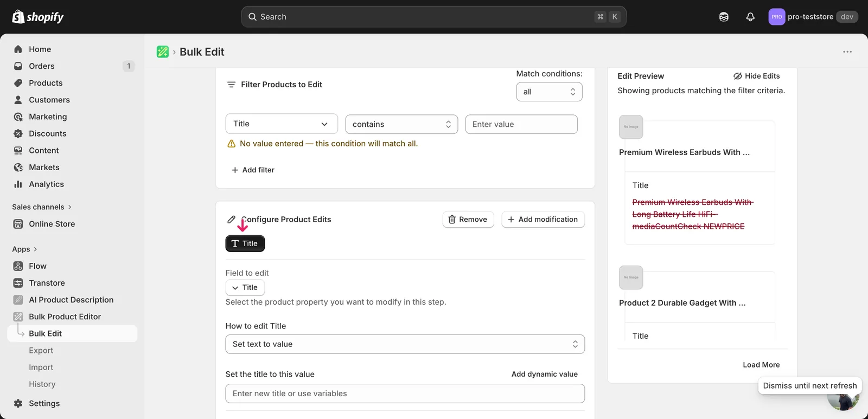Focus the filter 'Enter value' field
This screenshot has width=868, height=419.
click(521, 124)
